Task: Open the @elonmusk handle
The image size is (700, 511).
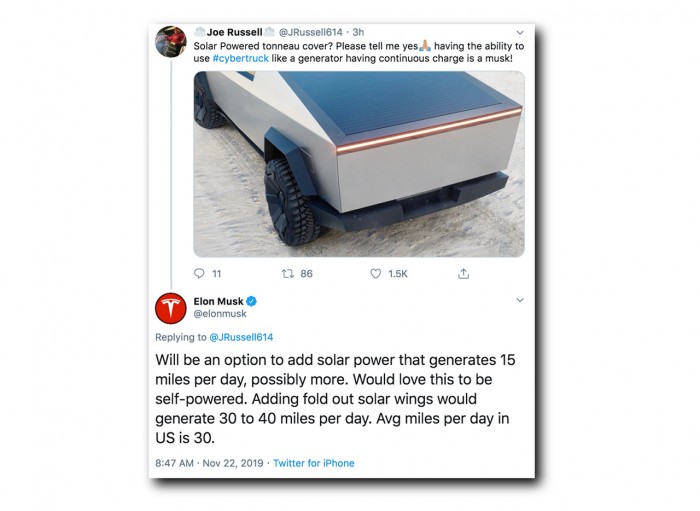Action: coord(219,314)
